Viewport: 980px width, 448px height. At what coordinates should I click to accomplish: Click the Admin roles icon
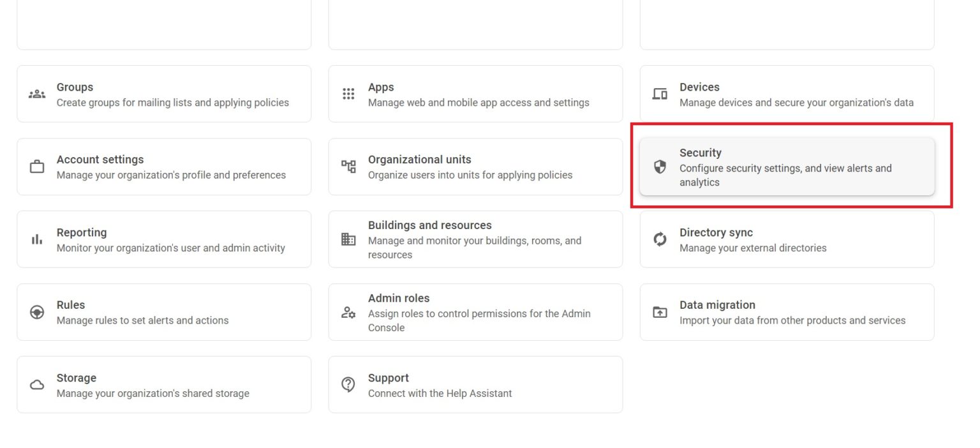pos(348,311)
